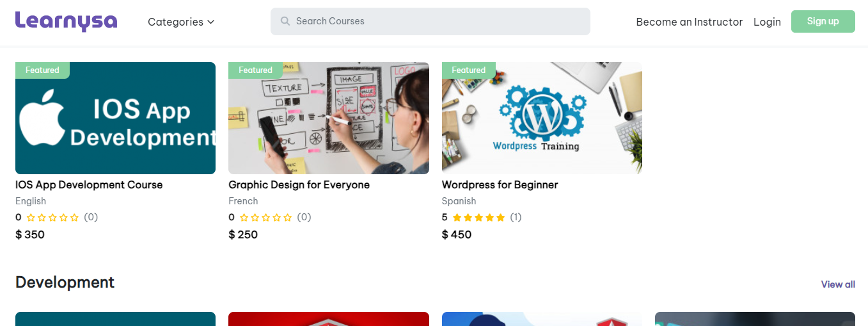Click the Featured badge on the Wordpress course
The image size is (868, 326).
click(x=469, y=70)
